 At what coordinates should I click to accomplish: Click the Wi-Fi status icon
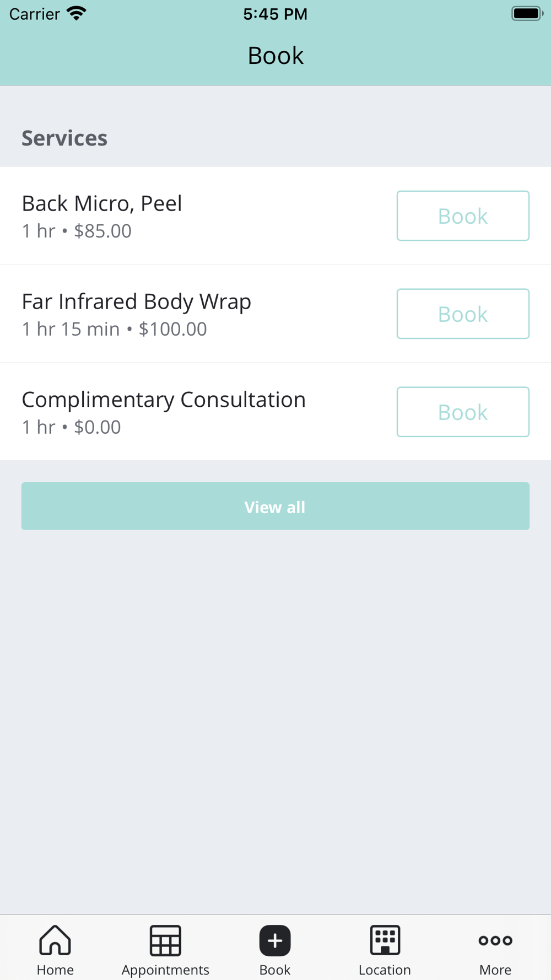(x=77, y=13)
